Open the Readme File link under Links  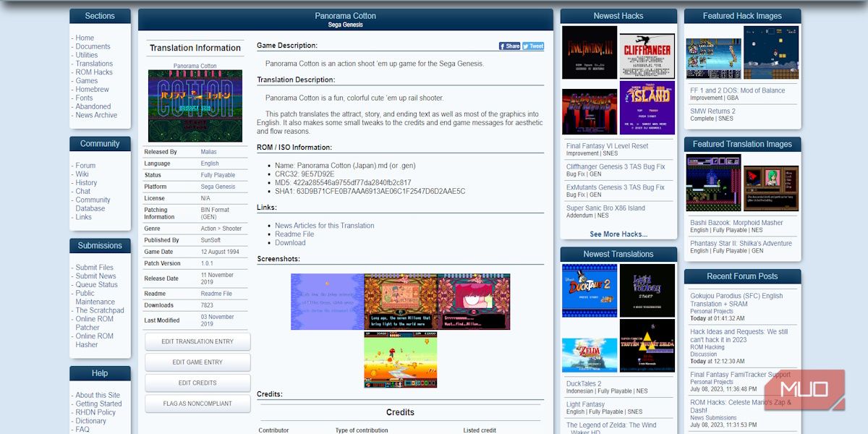(294, 234)
